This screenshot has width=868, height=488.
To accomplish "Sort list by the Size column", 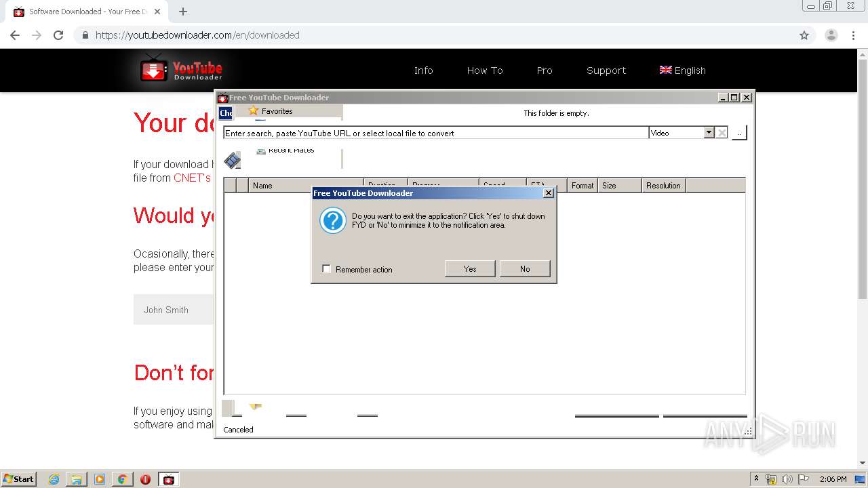I will (x=619, y=185).
